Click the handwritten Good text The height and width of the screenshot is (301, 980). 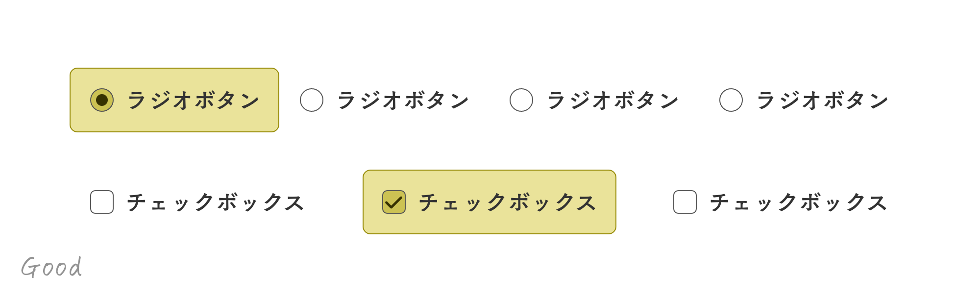click(51, 268)
